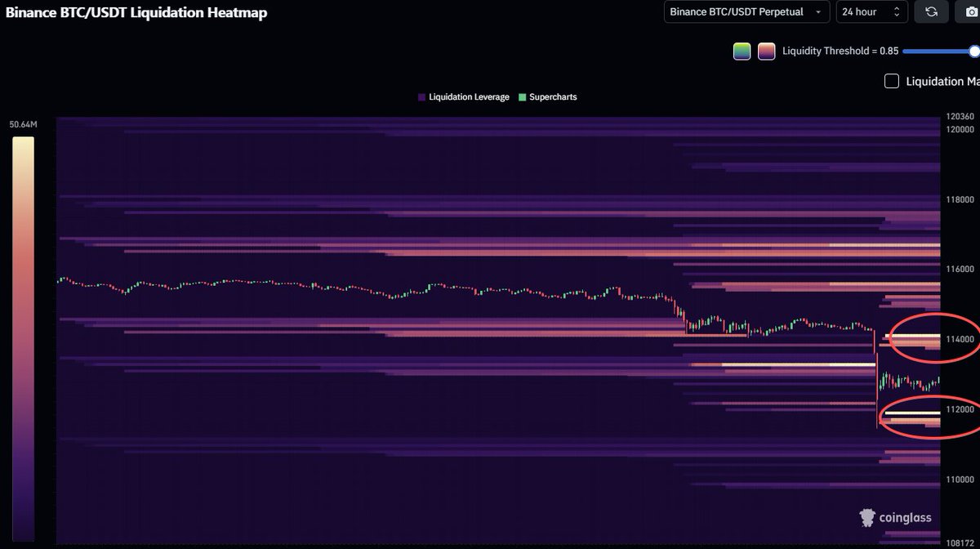Click the 108172 price axis label
980x549 pixels.
[960, 542]
